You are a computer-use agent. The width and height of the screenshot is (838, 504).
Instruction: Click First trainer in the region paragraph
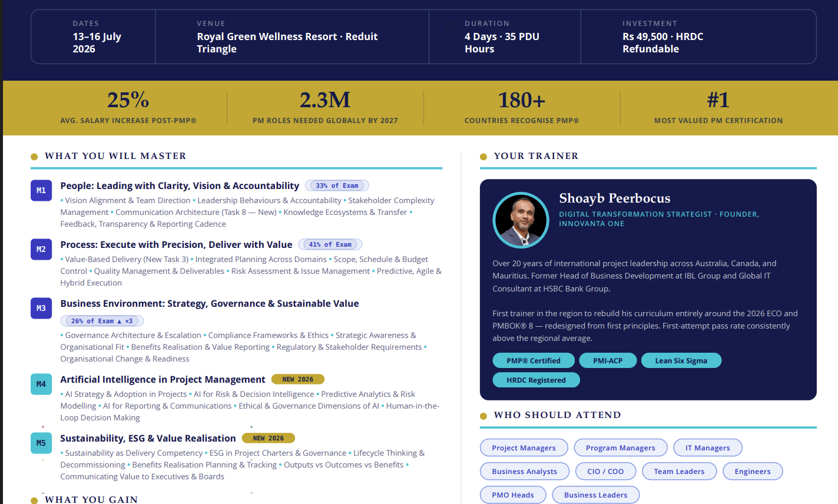pyautogui.click(x=645, y=326)
